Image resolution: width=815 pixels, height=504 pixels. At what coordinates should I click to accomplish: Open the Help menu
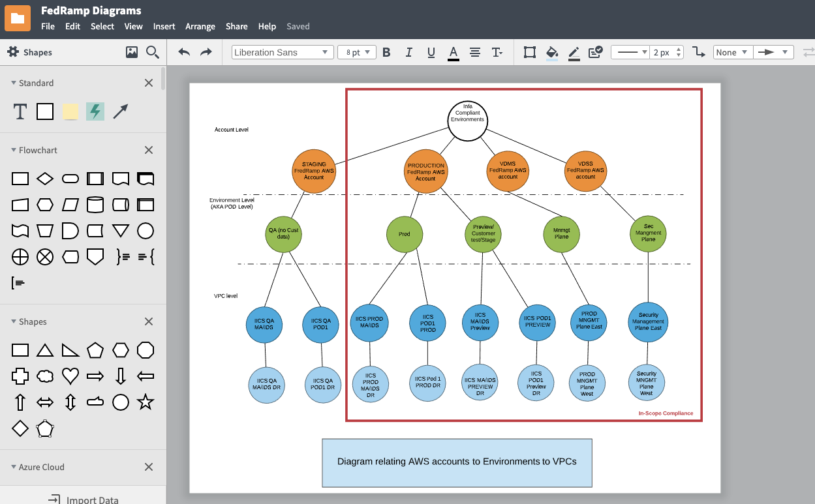point(267,27)
